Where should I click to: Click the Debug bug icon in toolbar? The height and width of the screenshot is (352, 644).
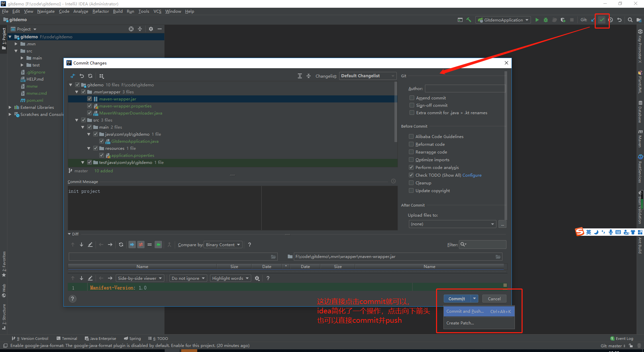click(x=546, y=20)
